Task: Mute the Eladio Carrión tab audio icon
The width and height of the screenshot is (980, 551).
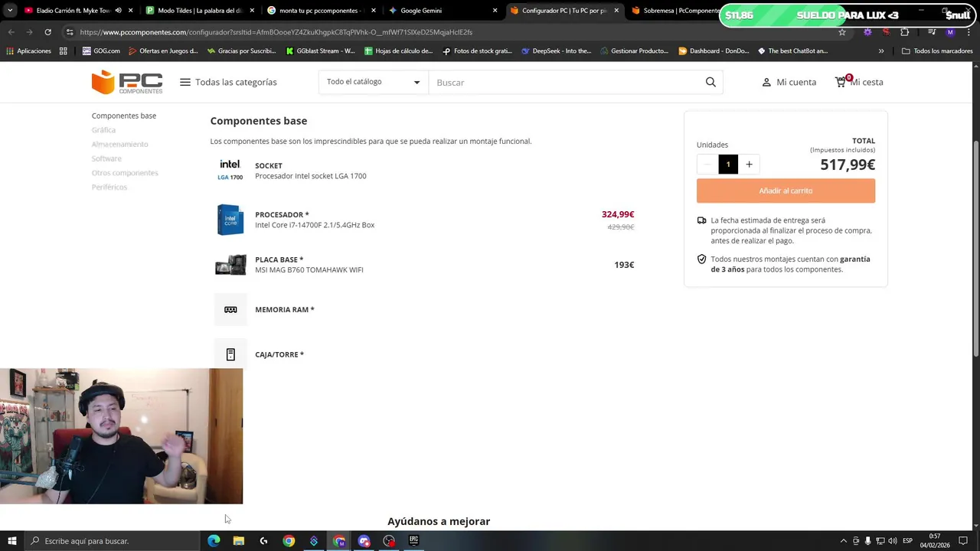Action: (118, 11)
